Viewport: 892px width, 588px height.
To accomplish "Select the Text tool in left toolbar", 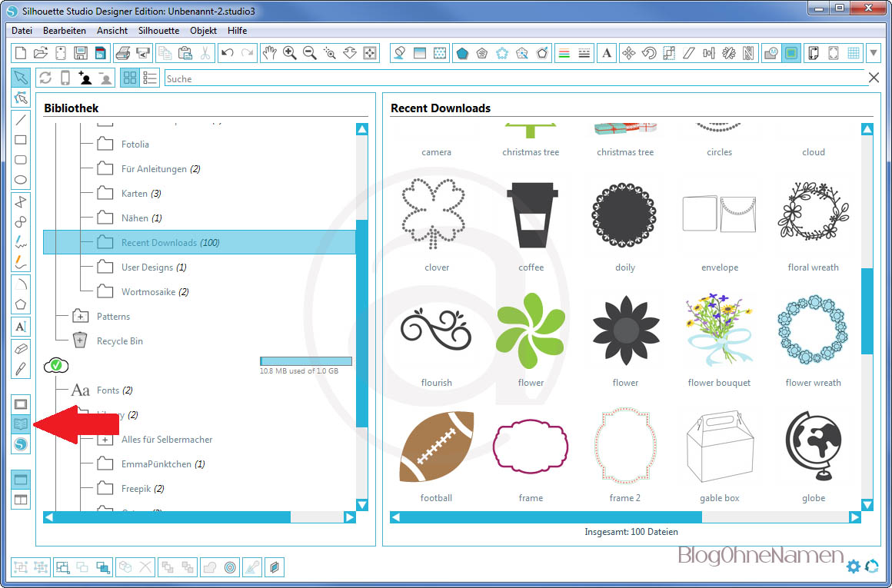I will [21, 327].
